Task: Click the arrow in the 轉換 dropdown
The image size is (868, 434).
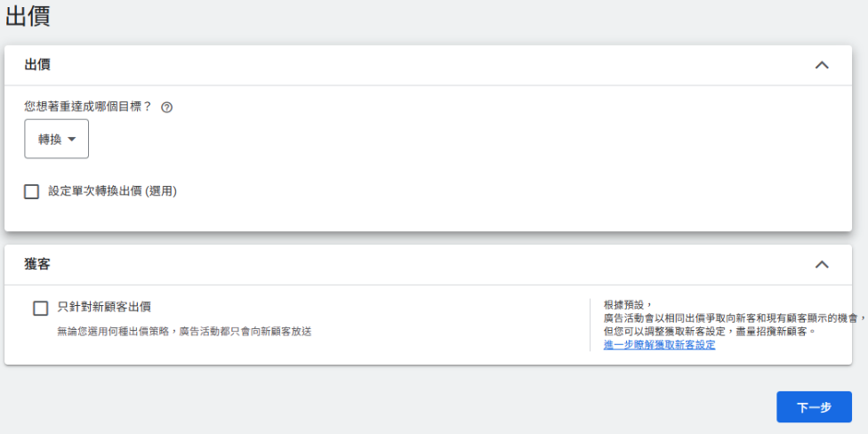Action: tap(72, 139)
